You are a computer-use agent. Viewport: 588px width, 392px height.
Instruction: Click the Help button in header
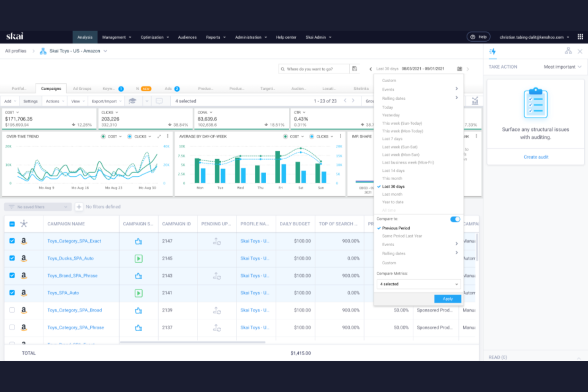(x=478, y=37)
